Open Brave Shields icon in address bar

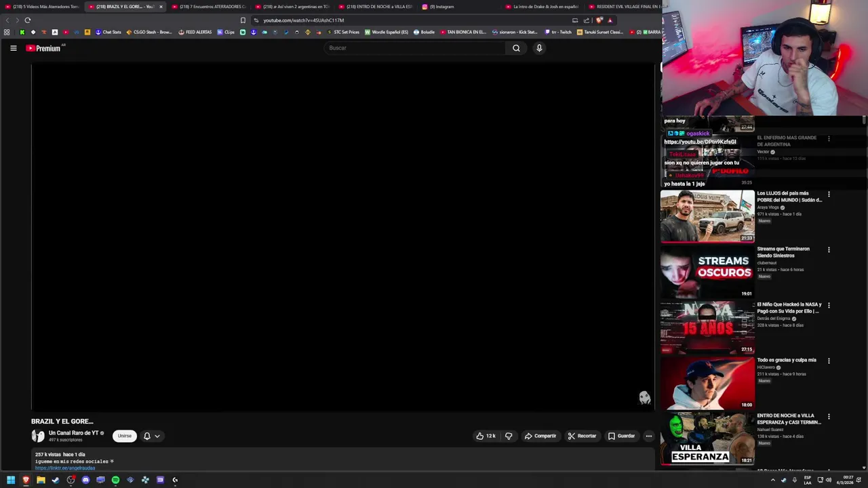point(599,20)
